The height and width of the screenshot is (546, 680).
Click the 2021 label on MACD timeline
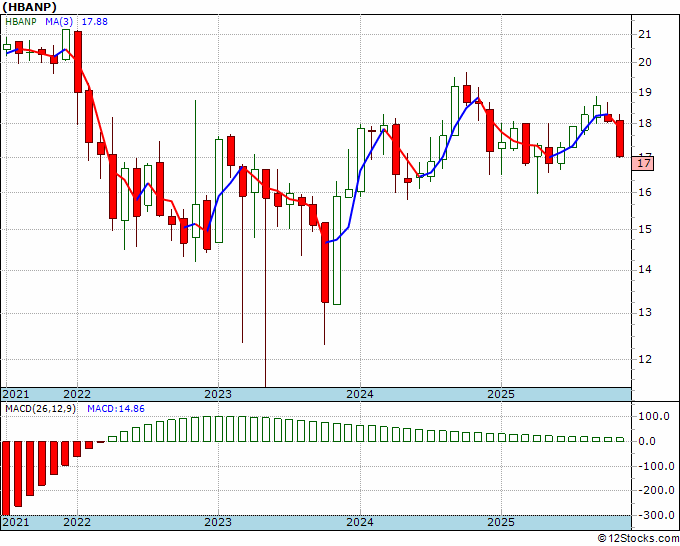point(16,522)
